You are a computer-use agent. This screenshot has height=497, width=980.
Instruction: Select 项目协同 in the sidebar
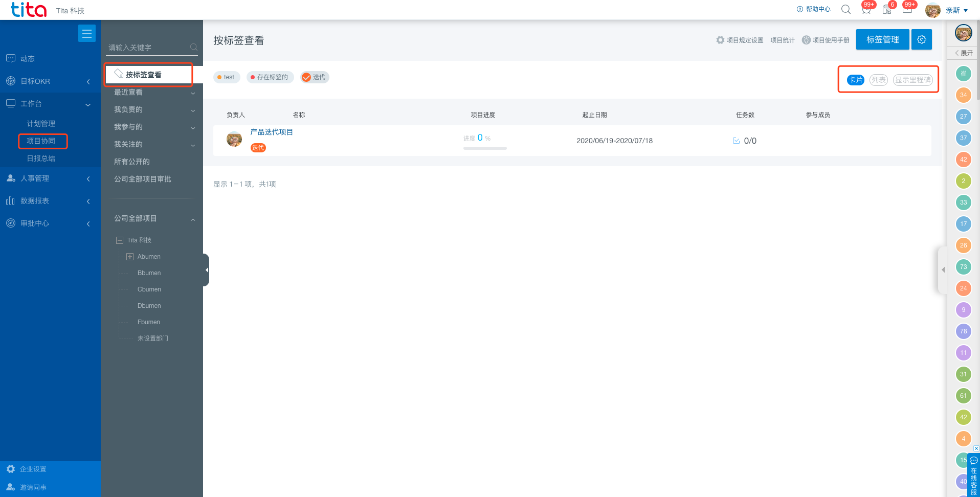click(x=41, y=141)
